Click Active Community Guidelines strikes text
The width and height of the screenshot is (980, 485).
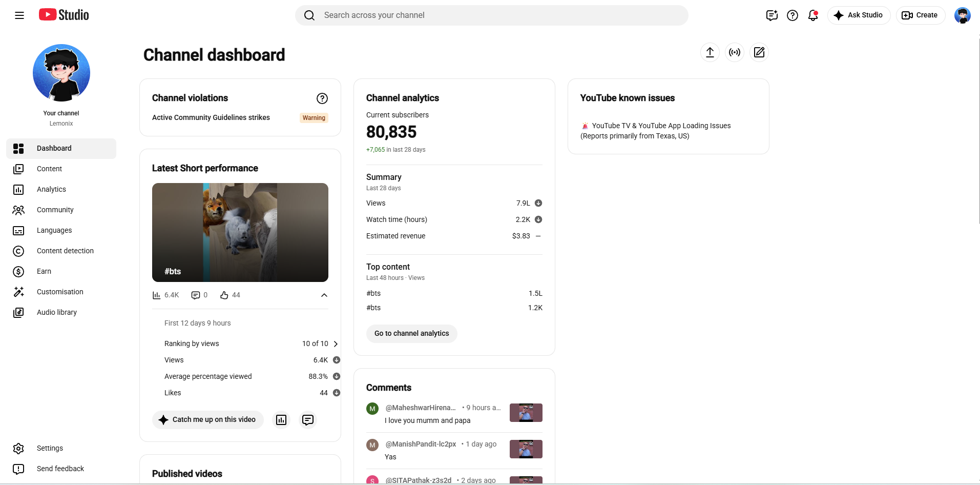click(x=211, y=117)
